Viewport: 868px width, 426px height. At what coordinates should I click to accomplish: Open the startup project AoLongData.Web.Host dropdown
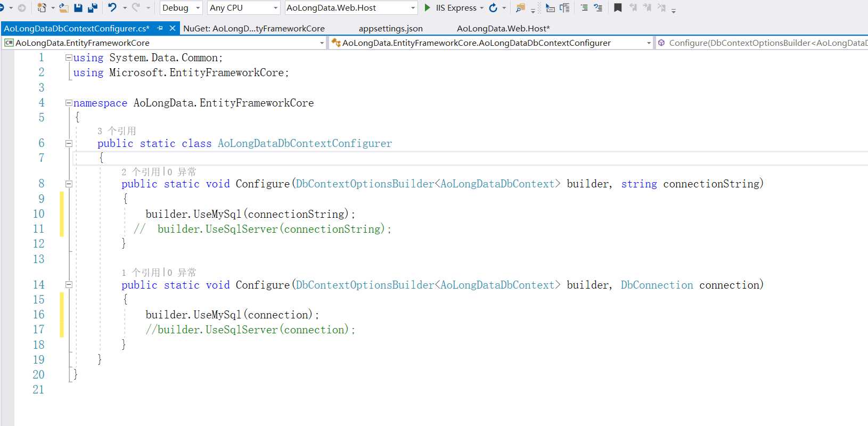tap(351, 7)
